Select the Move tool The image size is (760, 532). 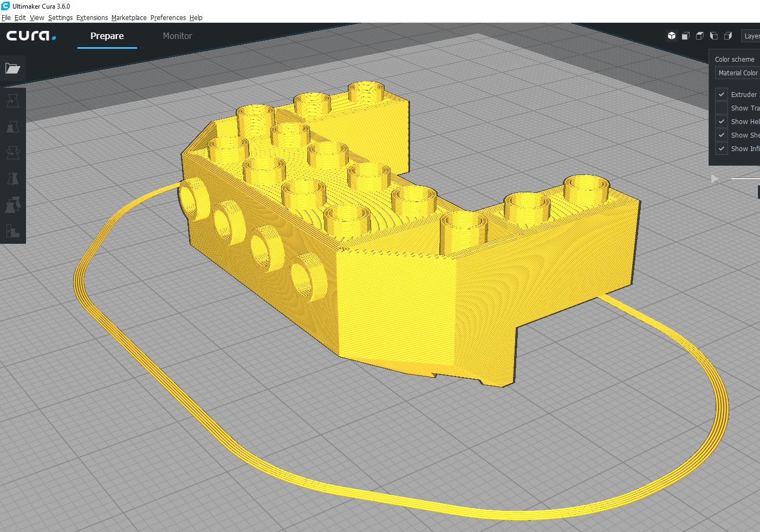click(x=12, y=101)
